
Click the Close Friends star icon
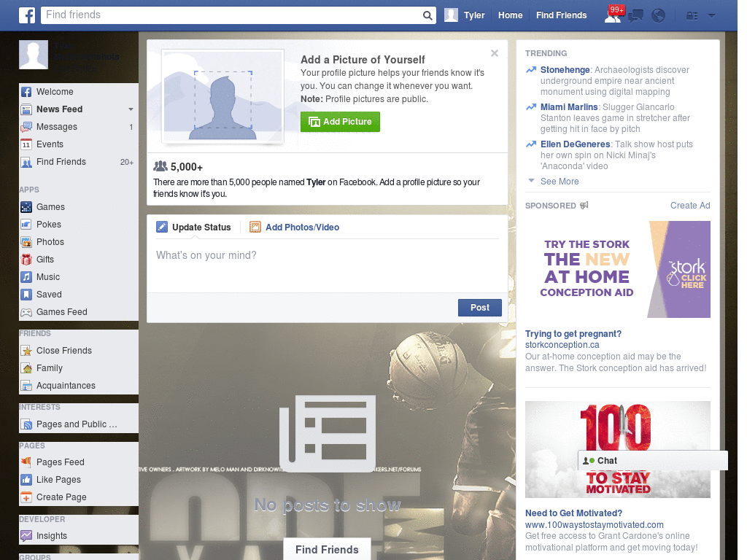(26, 351)
